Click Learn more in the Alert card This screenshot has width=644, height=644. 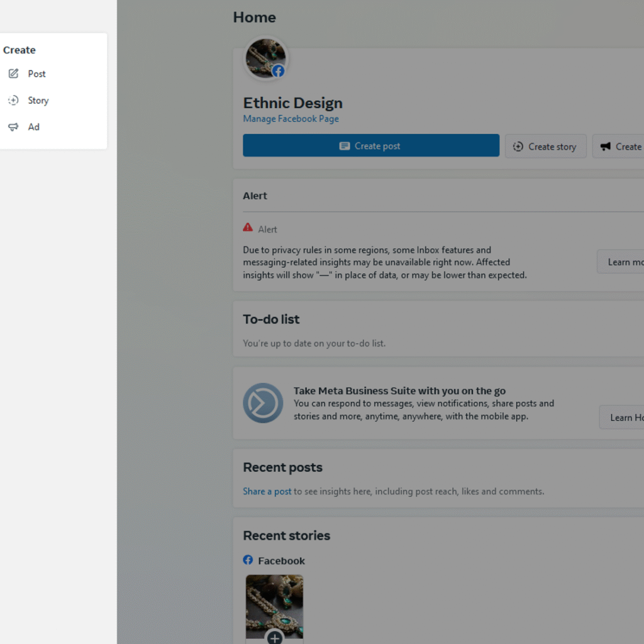[623, 262]
